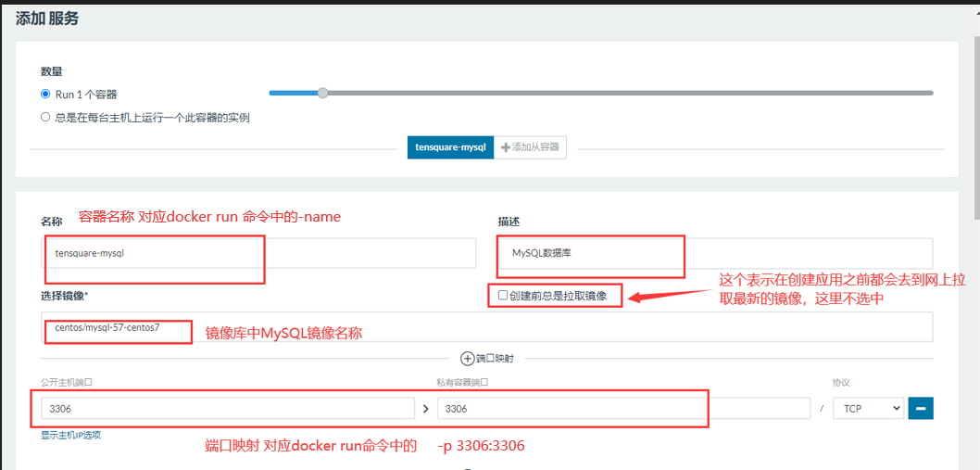Screen dimensions: 980x470
Task: Select 总是在每台主机上运行一个此容器的实例 radio option
Action: [45, 117]
